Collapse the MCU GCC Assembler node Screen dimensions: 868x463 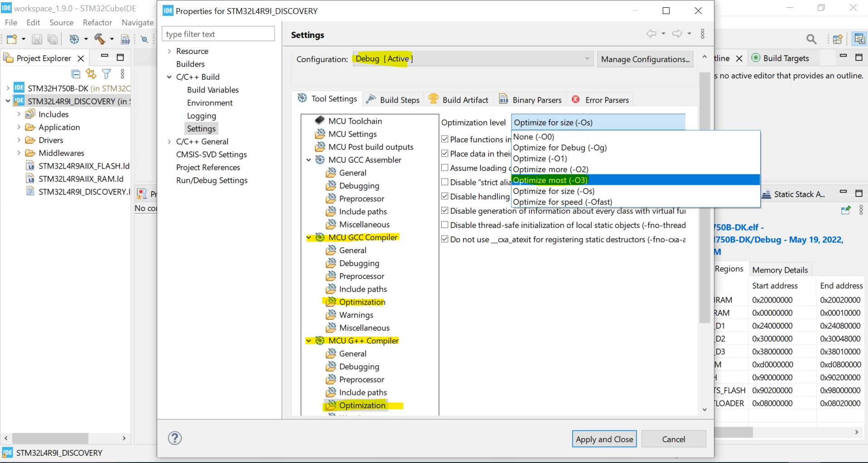coord(309,160)
